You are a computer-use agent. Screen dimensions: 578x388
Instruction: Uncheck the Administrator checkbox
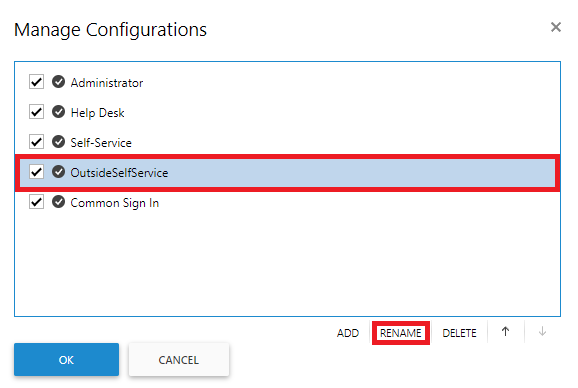point(36,82)
